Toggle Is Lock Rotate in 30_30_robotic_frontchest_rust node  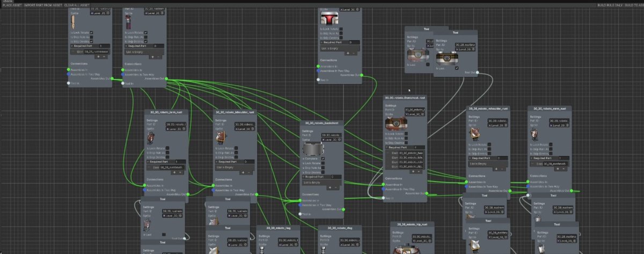click(x=407, y=134)
